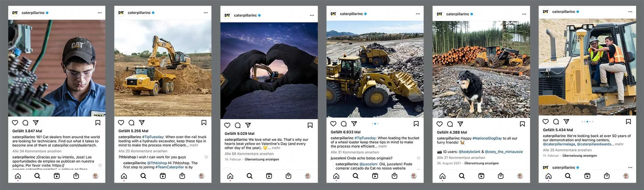Screen dimensions: 644x190
Task: Like 7thbishop's comment with small heart
Action: tap(206, 157)
